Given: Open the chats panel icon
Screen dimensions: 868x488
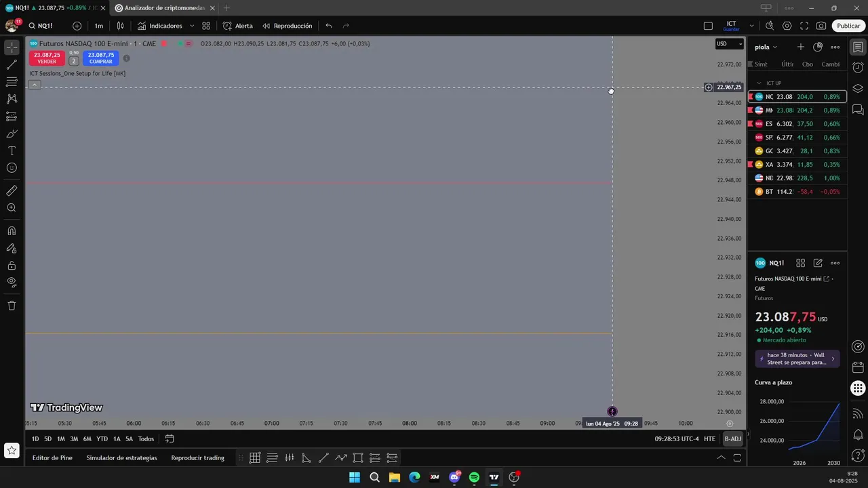Looking at the screenshot, I should click(858, 109).
